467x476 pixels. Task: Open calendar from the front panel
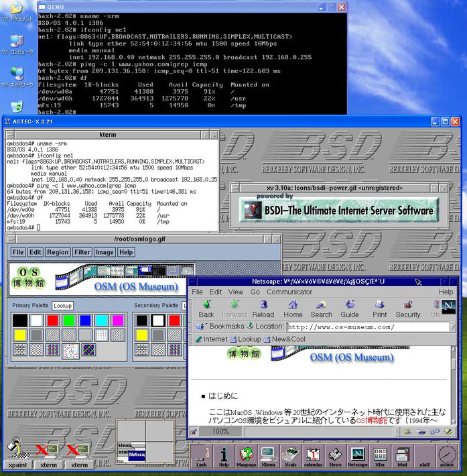(x=313, y=457)
